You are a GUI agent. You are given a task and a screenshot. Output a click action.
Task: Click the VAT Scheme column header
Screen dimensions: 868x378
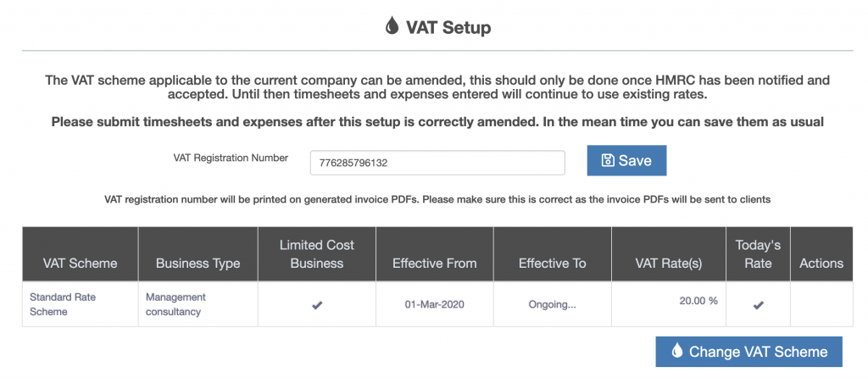(81, 263)
